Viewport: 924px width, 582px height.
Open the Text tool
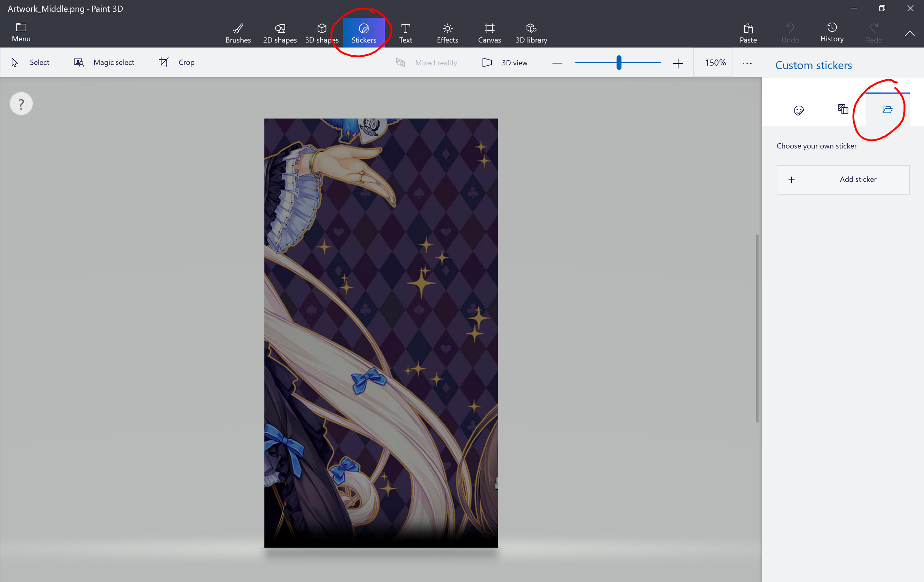pyautogui.click(x=406, y=33)
